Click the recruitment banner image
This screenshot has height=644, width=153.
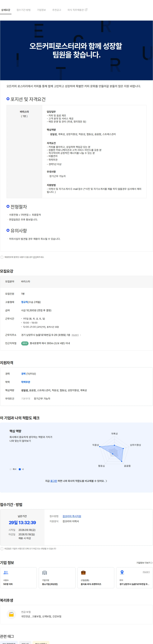pos(76,50)
